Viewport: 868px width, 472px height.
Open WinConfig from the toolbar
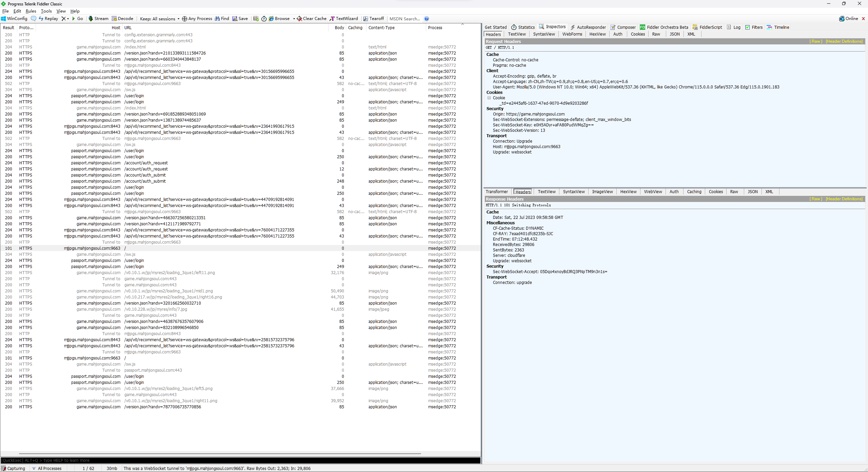click(x=14, y=19)
